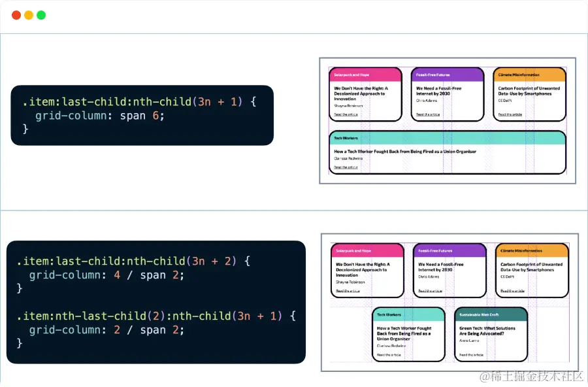
Task: Click orange 'Climate Misinformation' header in five-card example
Action: (x=532, y=251)
